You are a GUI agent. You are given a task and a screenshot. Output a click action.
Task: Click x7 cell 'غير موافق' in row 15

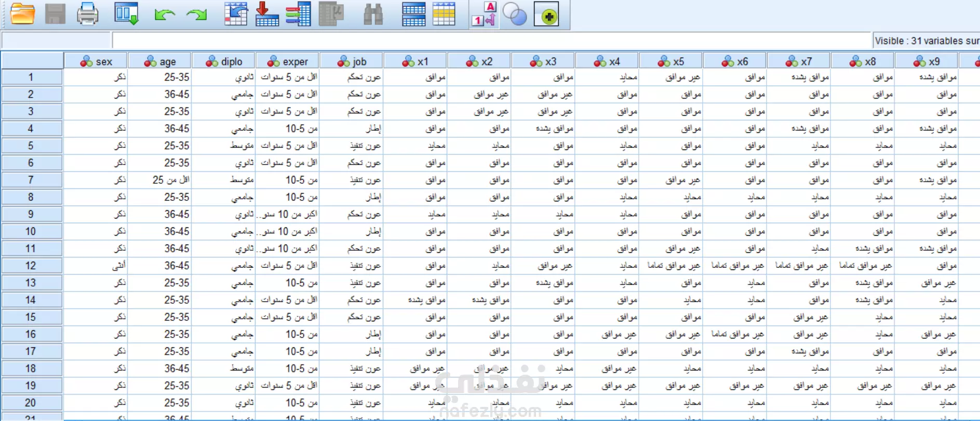click(x=799, y=317)
